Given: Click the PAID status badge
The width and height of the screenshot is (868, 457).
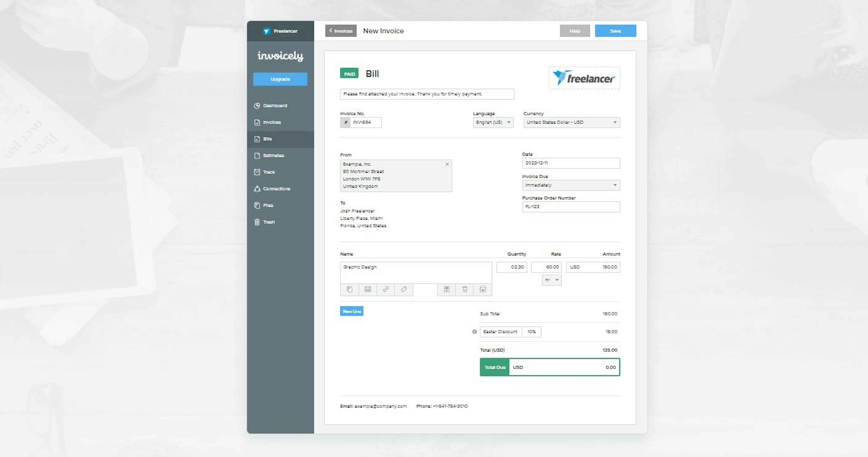Looking at the screenshot, I should (x=349, y=73).
